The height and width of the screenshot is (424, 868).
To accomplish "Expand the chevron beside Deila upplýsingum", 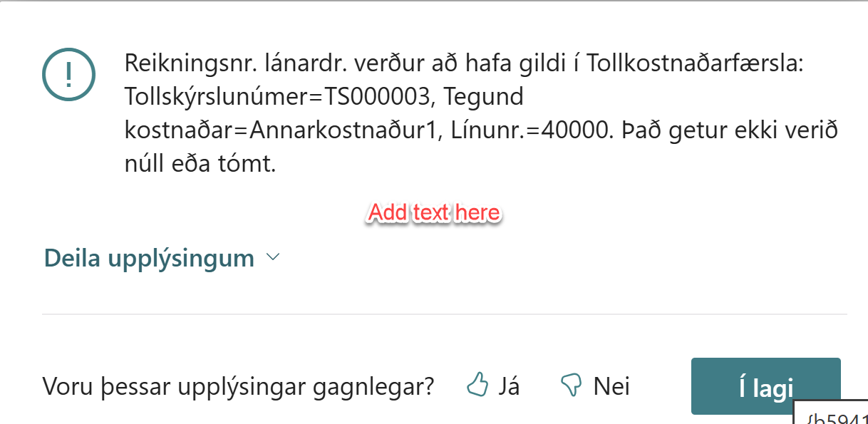I will [x=272, y=258].
